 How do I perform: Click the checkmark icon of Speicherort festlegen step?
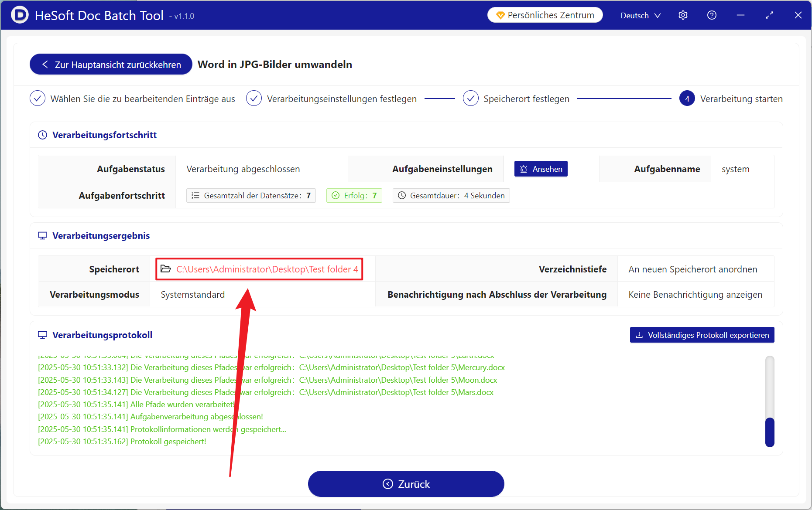(471, 99)
